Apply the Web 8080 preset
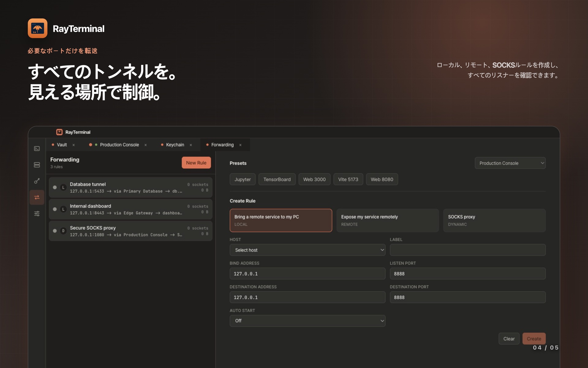 click(382, 179)
